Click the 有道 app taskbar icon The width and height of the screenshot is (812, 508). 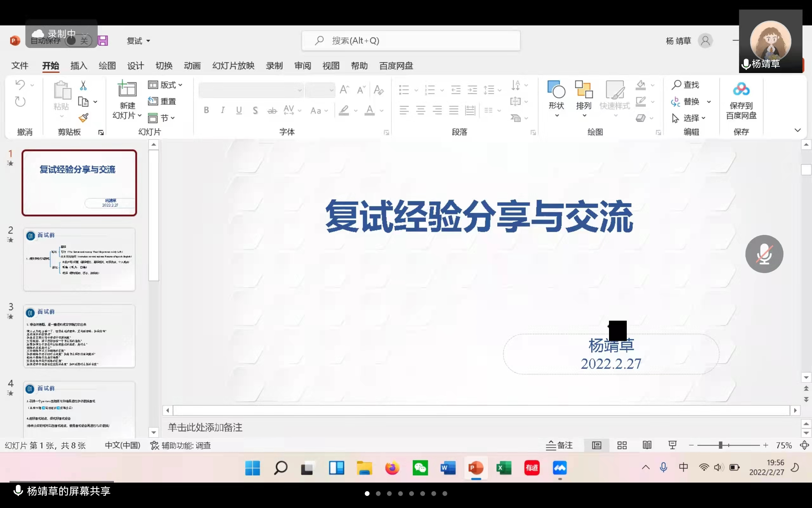pyautogui.click(x=532, y=468)
